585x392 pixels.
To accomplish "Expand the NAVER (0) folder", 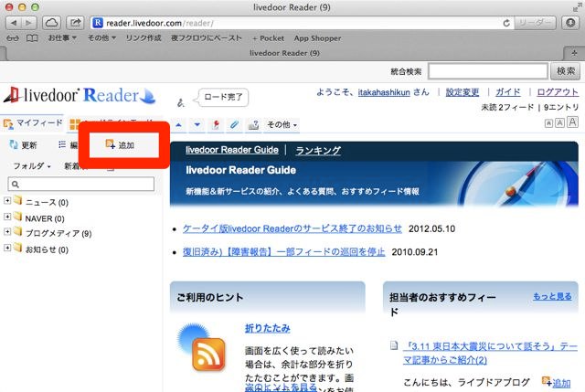I will 7,217.
